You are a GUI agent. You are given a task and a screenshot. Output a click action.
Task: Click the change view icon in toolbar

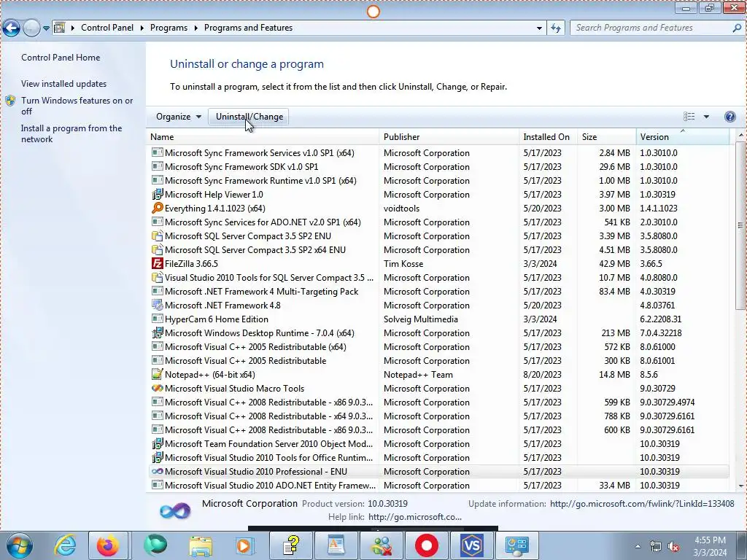pyautogui.click(x=689, y=117)
